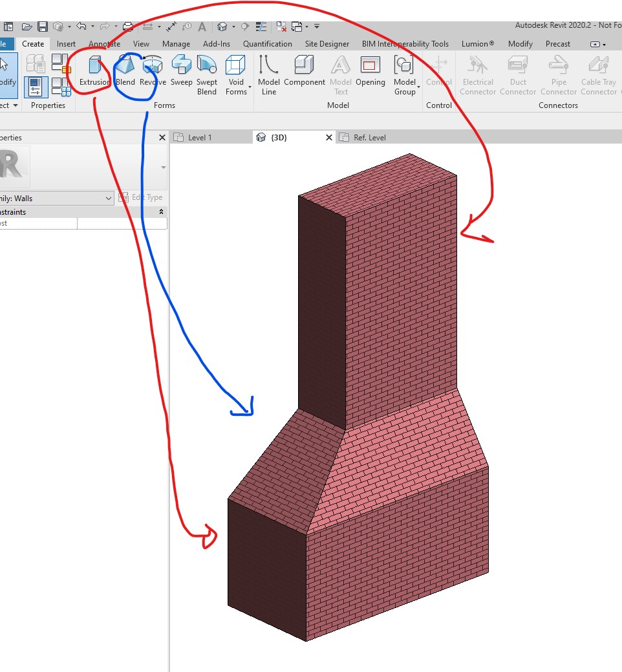The image size is (622, 672).
Task: Open the View ribbon tab
Action: tap(141, 44)
